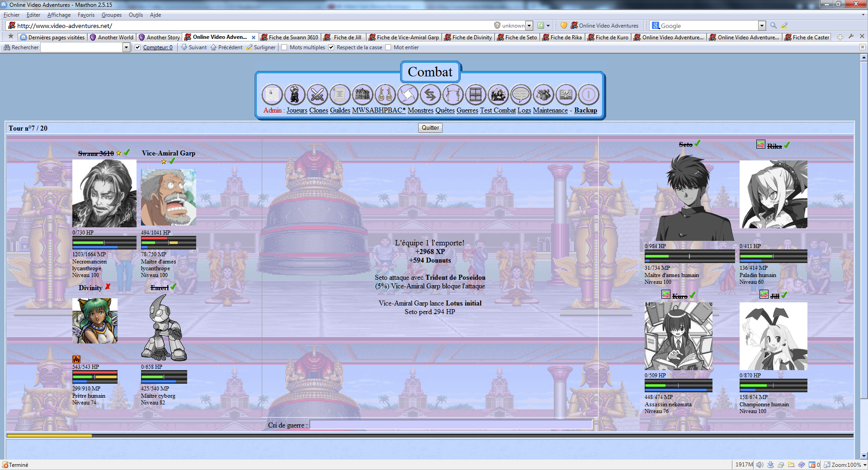Click the speech bubble chat icon
The width and height of the screenshot is (868, 470).
[520, 95]
